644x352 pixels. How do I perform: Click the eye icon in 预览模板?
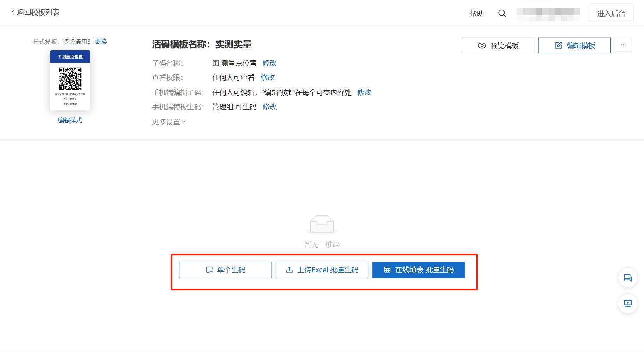pyautogui.click(x=482, y=46)
